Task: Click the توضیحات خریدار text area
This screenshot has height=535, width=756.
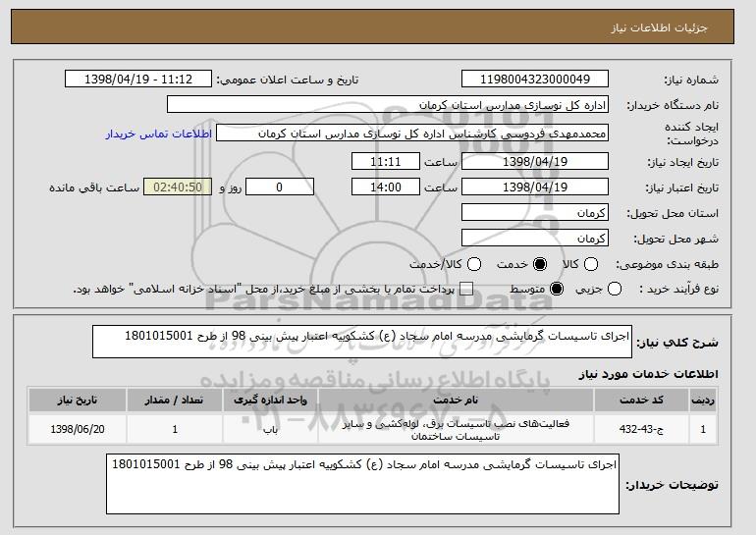Action: (362, 484)
